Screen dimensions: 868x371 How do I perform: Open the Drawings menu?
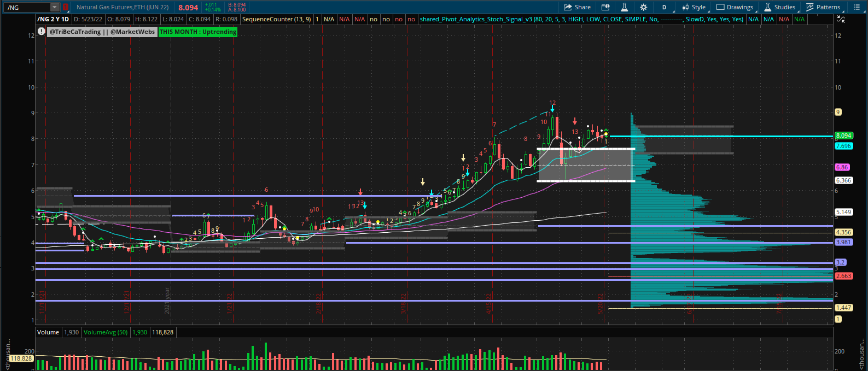735,7
